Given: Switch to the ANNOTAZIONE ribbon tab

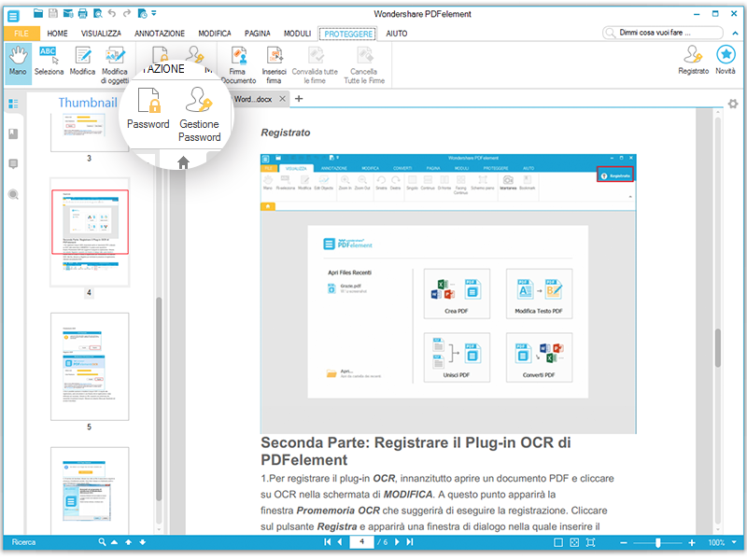Looking at the screenshot, I should [x=160, y=34].
